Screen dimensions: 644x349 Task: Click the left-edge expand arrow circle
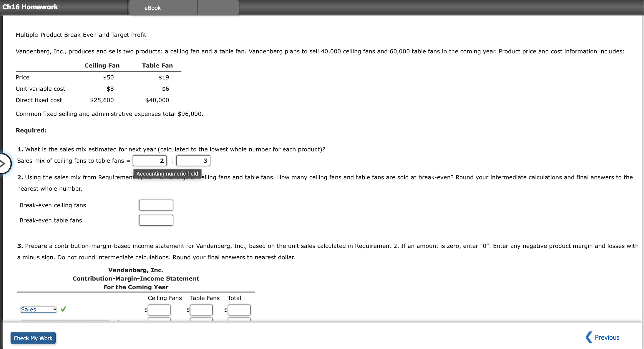click(x=4, y=163)
